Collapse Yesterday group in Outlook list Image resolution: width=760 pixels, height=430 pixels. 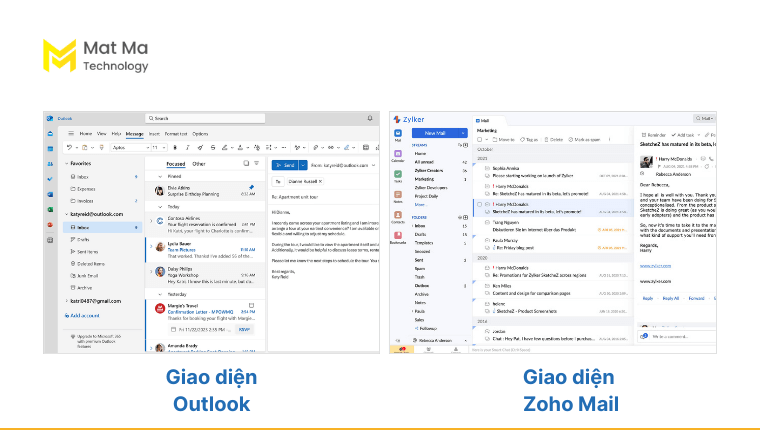(x=160, y=294)
